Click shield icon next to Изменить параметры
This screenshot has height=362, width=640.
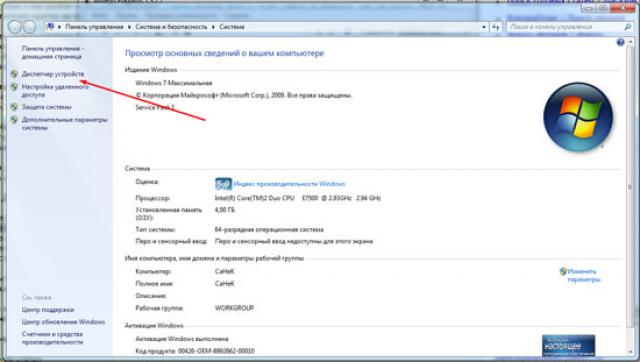tap(563, 271)
